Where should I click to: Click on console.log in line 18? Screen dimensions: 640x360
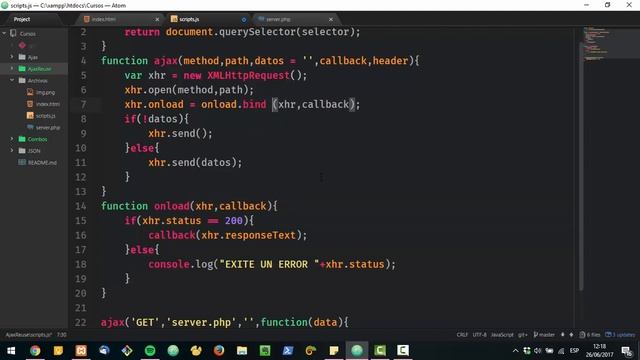[181, 264]
